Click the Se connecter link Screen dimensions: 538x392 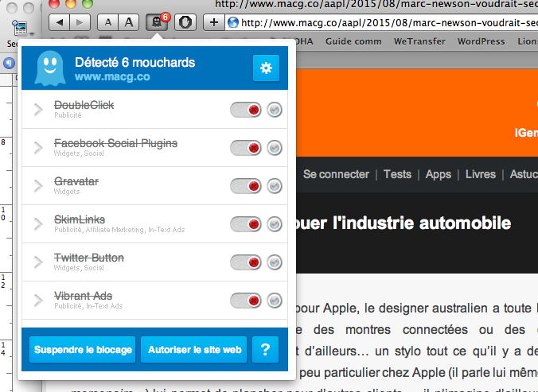[x=336, y=174]
